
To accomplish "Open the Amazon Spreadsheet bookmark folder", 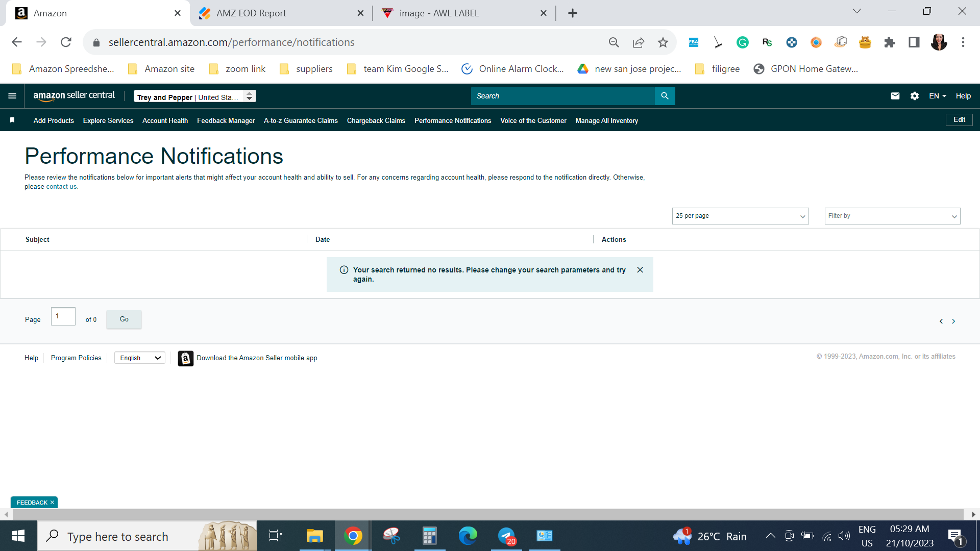I will (x=63, y=69).
